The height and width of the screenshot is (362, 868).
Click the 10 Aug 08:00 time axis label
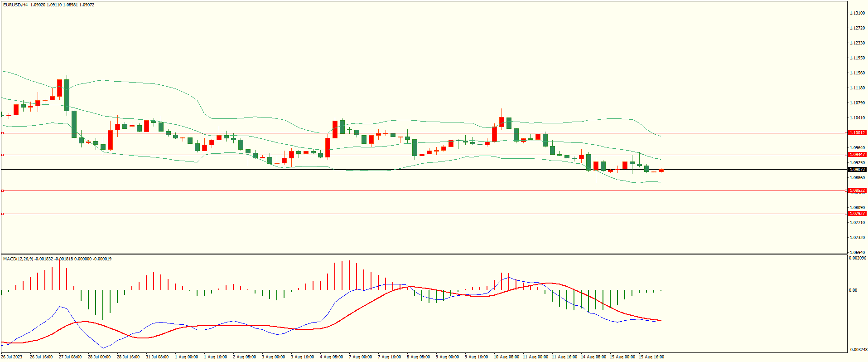point(506,357)
